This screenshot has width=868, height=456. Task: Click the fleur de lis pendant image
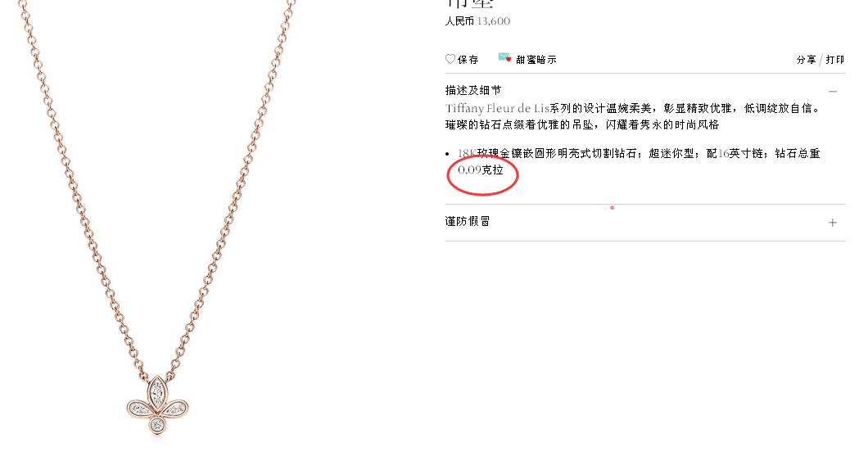tap(158, 405)
